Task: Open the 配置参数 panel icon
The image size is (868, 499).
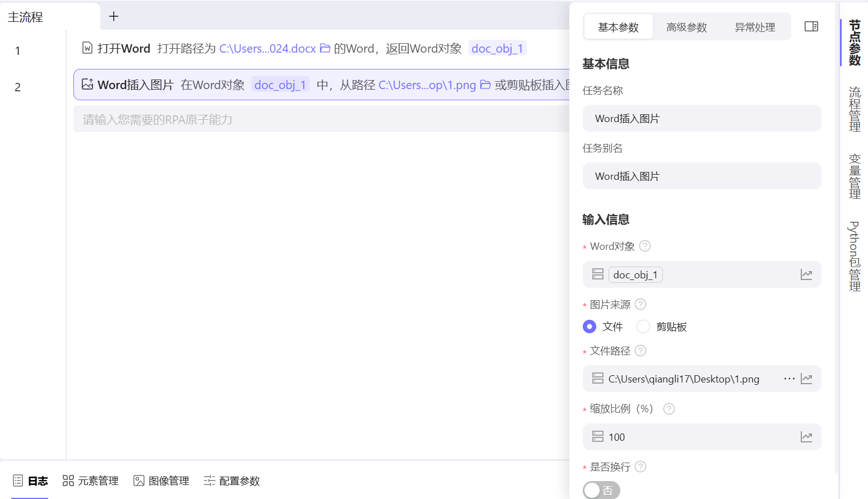Action: pos(210,481)
